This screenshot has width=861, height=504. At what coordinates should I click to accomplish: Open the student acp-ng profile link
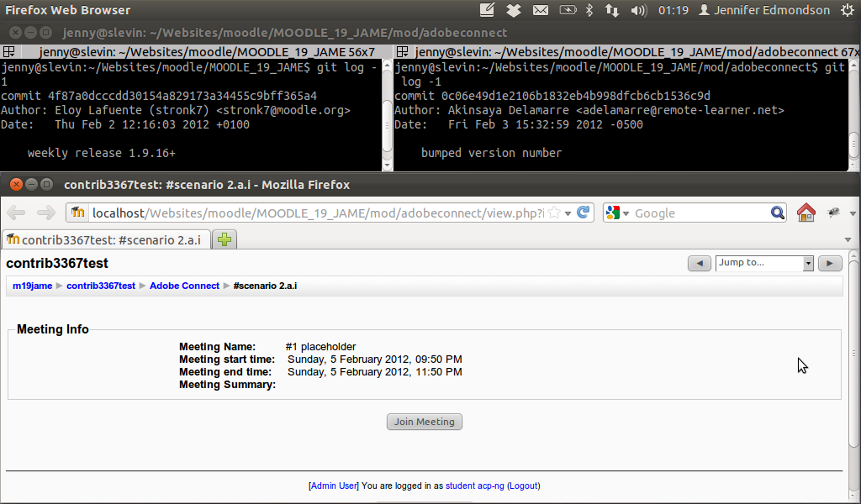click(475, 486)
